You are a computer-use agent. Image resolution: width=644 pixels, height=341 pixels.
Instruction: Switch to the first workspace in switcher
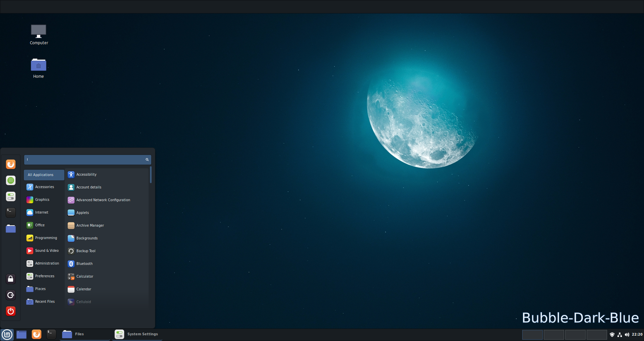(x=532, y=335)
